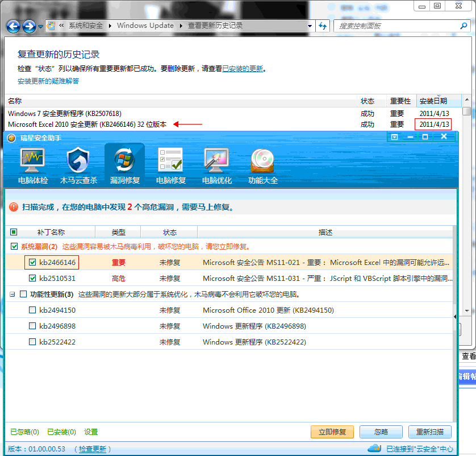Toggle the select-all checkbox in header

(x=14, y=232)
